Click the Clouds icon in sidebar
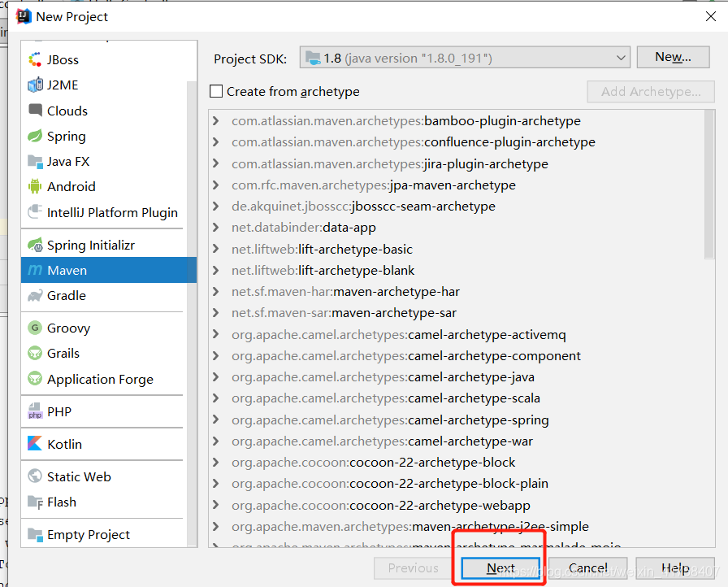The image size is (728, 587). pos(35,110)
